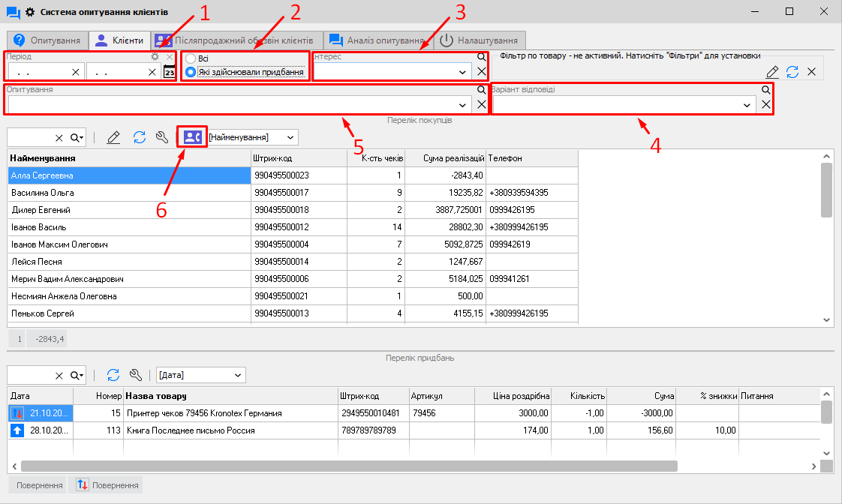Open the calendar picker in Період filter
This screenshot has height=504, width=842.
coord(170,72)
